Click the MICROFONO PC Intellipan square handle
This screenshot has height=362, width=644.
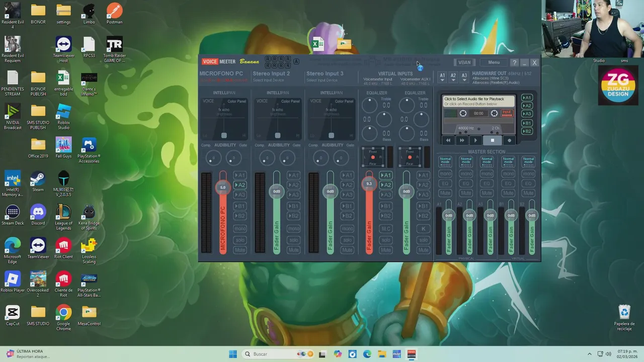point(224,135)
